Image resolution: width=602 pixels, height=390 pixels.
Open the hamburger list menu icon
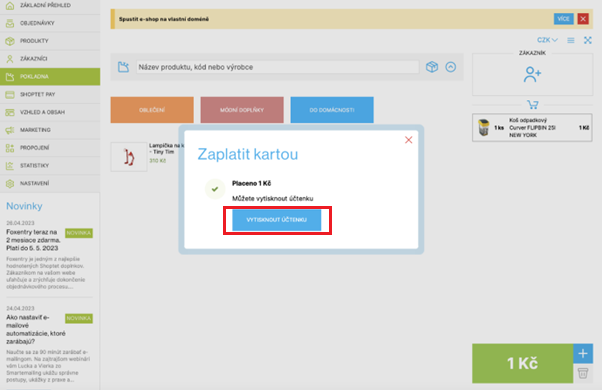pyautogui.click(x=571, y=40)
